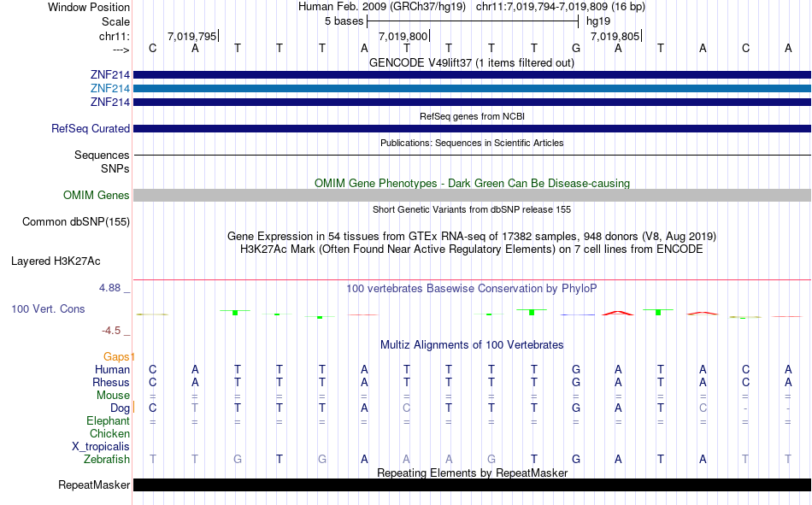Click the Human species label
The image size is (812, 505).
112,369
